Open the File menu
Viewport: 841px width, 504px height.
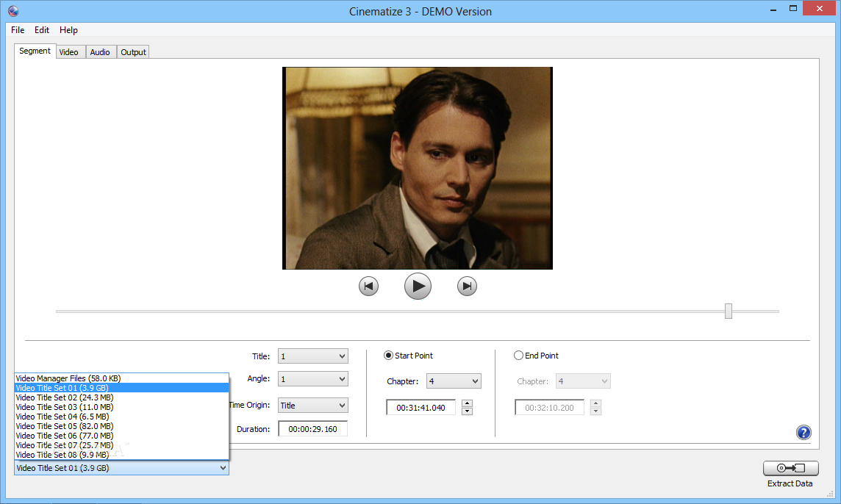18,30
